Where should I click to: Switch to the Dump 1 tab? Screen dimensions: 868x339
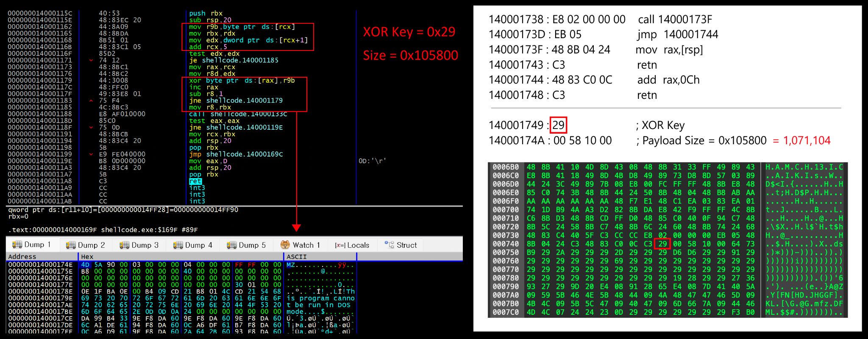pos(32,245)
